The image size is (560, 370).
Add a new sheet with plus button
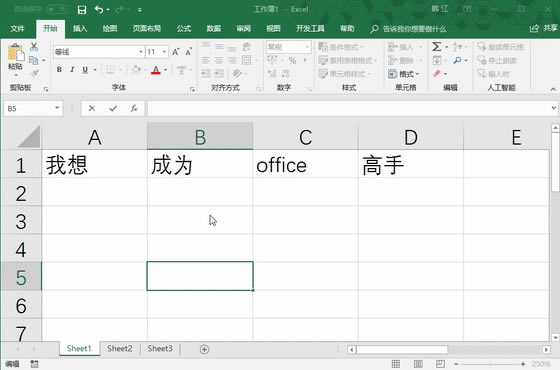204,349
